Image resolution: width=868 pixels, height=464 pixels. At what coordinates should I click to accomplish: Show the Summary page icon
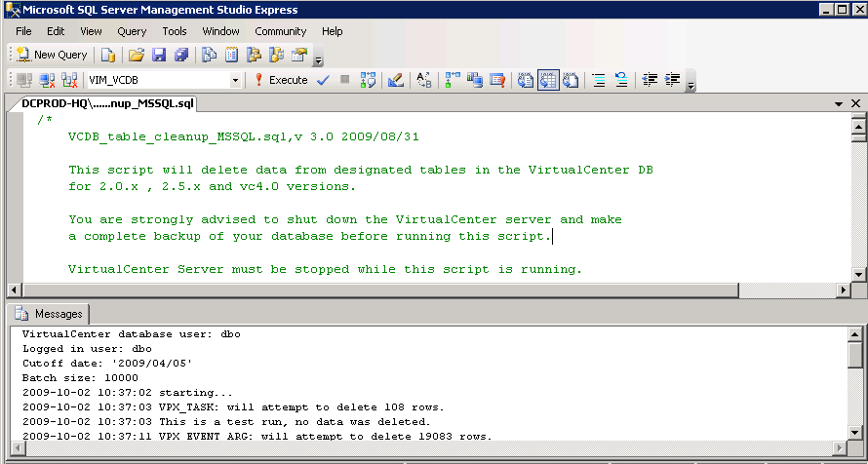[231, 55]
